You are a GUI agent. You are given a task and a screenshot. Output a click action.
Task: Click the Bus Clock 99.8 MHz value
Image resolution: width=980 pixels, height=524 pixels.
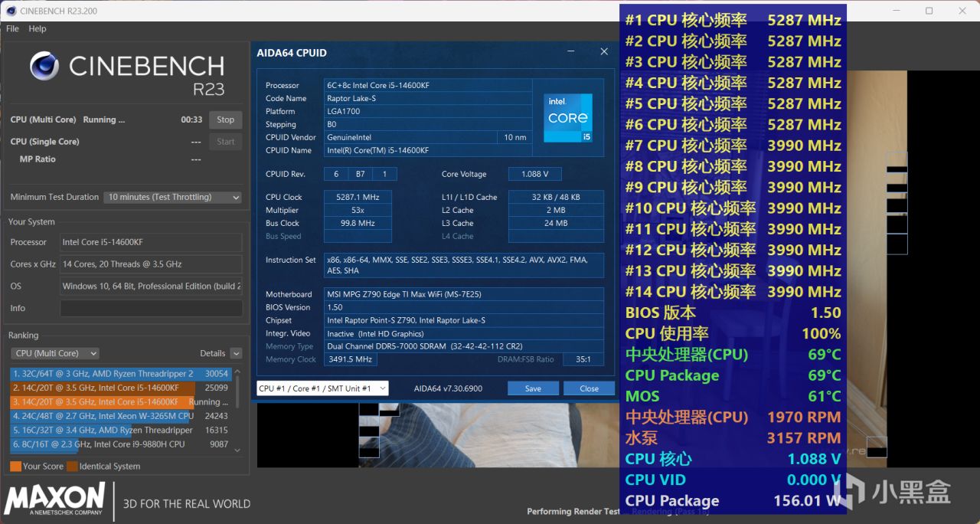tap(358, 223)
